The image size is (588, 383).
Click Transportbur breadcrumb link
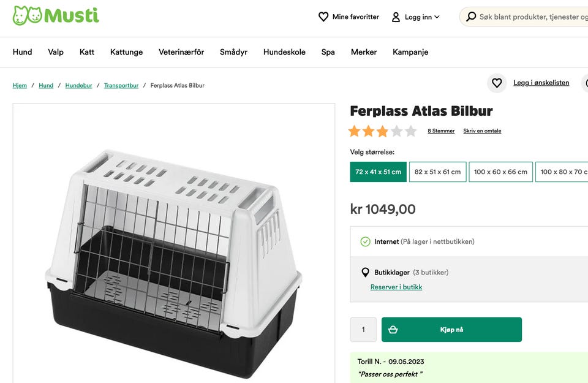pyautogui.click(x=121, y=86)
